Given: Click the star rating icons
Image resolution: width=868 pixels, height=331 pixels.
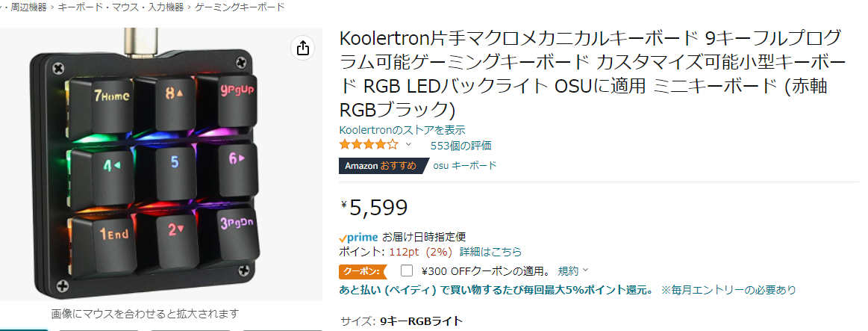Looking at the screenshot, I should [x=369, y=145].
